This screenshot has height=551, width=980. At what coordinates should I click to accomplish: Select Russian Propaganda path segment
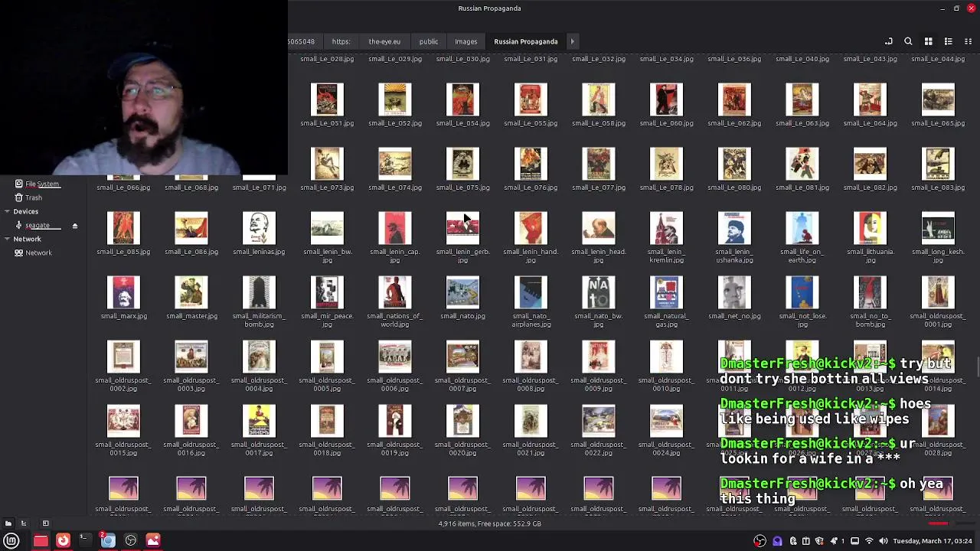(x=526, y=41)
